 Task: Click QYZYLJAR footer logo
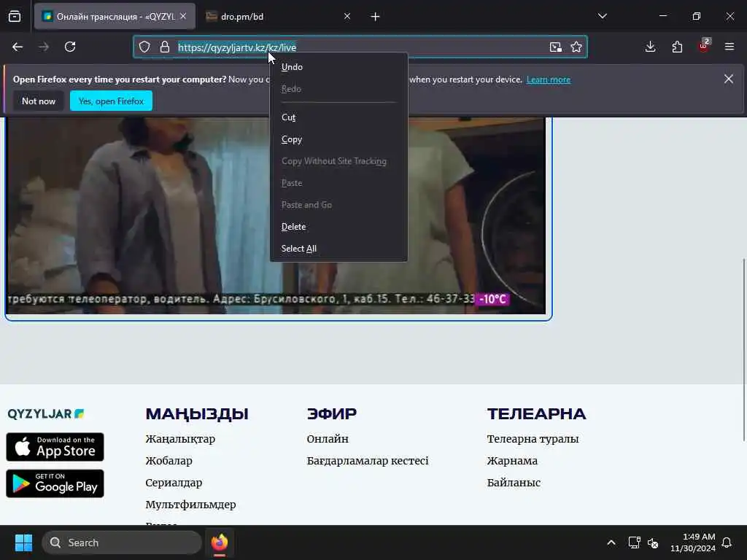tap(46, 414)
